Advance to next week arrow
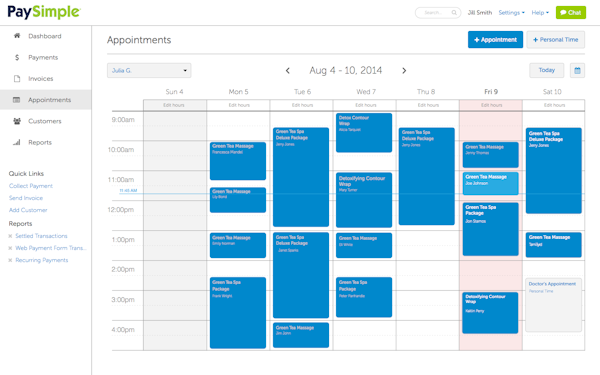Screen dimensions: 600x375 point(404,70)
